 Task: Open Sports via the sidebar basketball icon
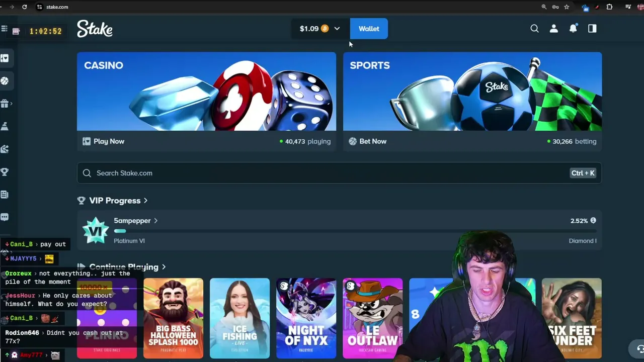[x=5, y=81]
